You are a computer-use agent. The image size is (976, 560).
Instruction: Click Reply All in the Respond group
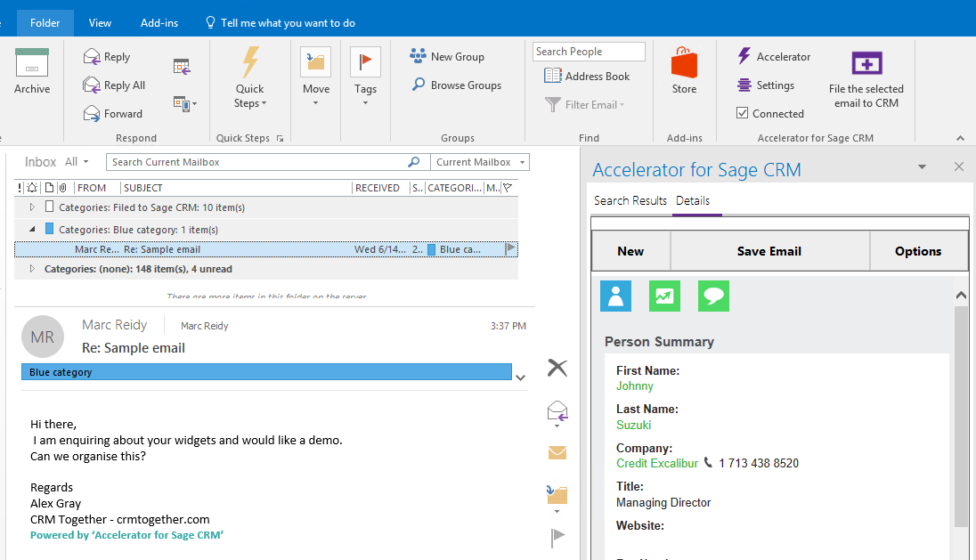[x=115, y=85]
